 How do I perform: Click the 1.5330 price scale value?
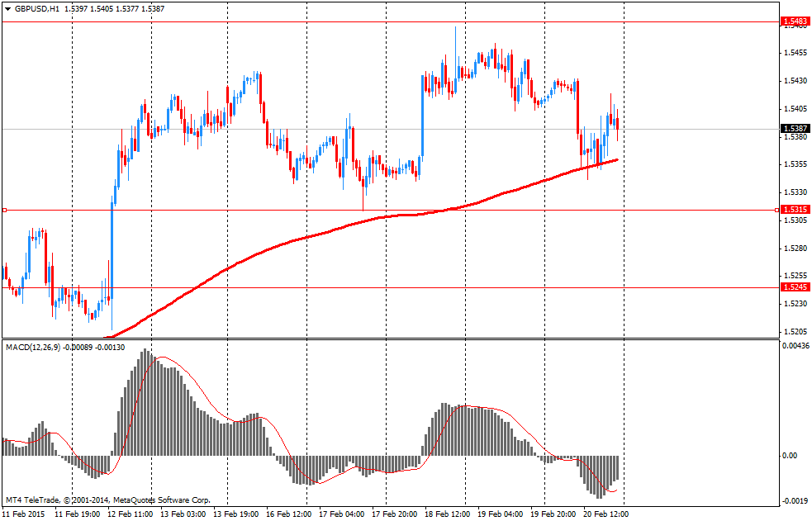(795, 192)
